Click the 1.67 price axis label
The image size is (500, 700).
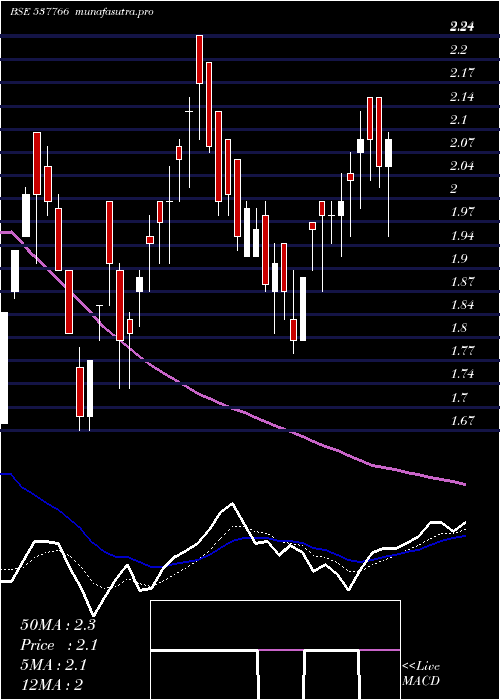coord(462,420)
